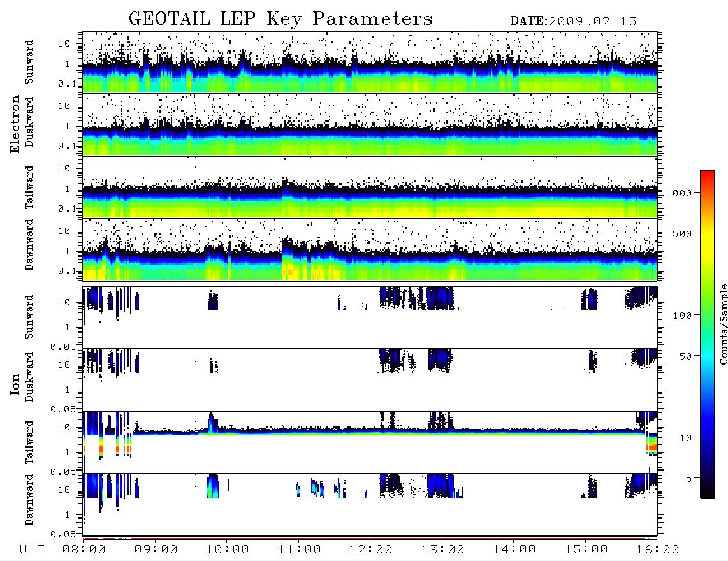728x561 pixels.
Task: Click the 12:00 time tick label
Action: [x=371, y=550]
